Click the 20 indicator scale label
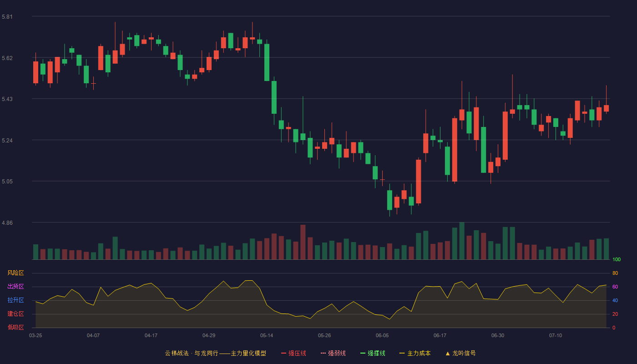Image resolution: width=637 pixels, height=364 pixels. 615,314
